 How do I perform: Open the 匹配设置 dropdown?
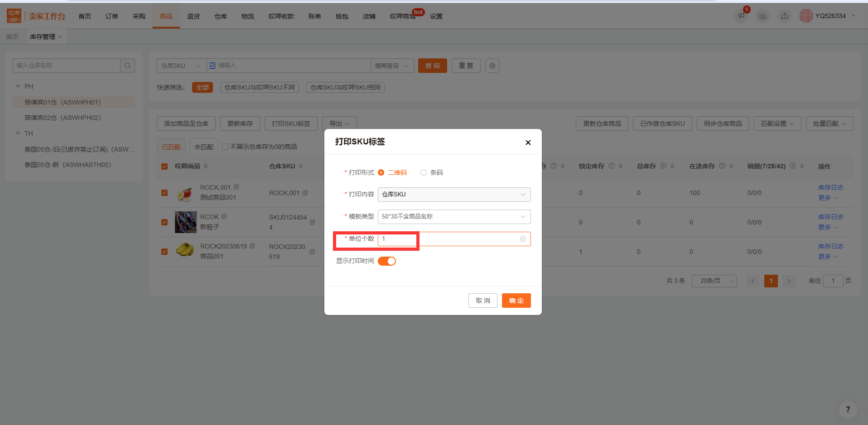777,124
